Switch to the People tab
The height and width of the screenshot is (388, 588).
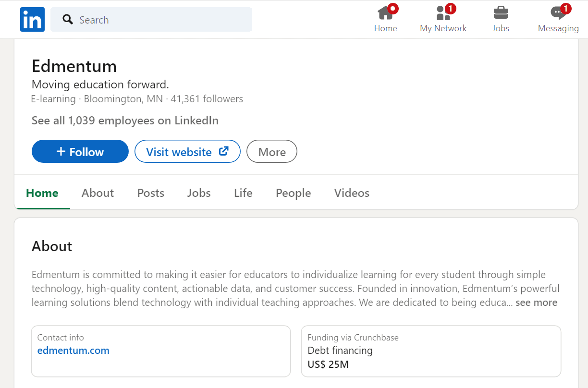293,193
